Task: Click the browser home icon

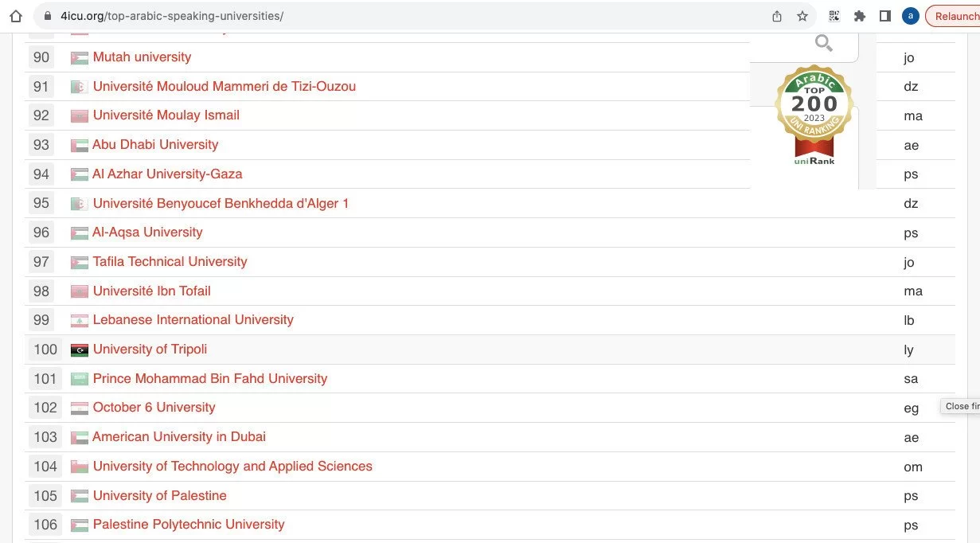Action: pos(15,16)
